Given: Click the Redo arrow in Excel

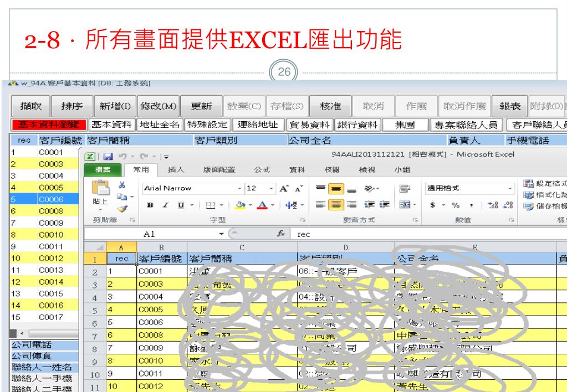Looking at the screenshot, I should [144, 157].
